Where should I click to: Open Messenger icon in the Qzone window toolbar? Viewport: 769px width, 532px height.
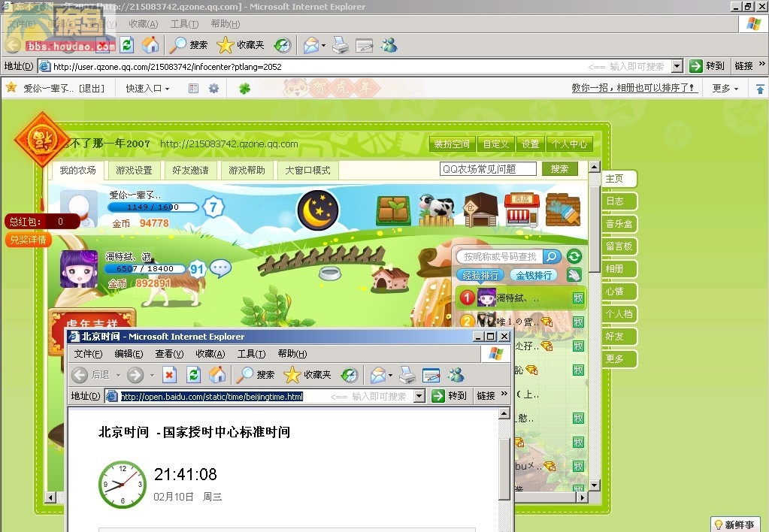pyautogui.click(x=389, y=45)
